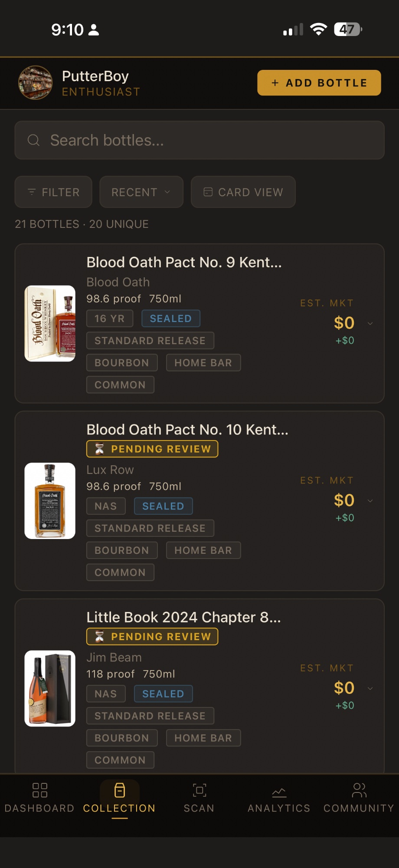The height and width of the screenshot is (868, 399).
Task: Click the Add Bottle button
Action: [x=319, y=82]
